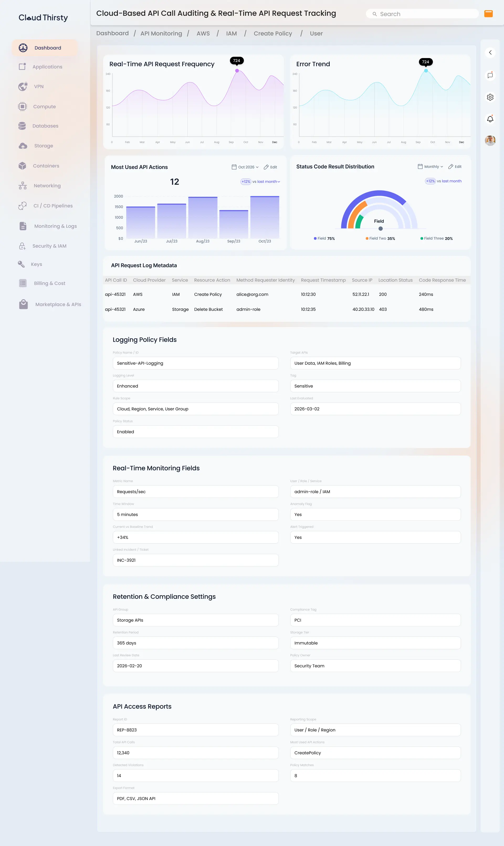This screenshot has height=846, width=504.
Task: Open the Oct 2026 date dropdown
Action: click(x=245, y=167)
